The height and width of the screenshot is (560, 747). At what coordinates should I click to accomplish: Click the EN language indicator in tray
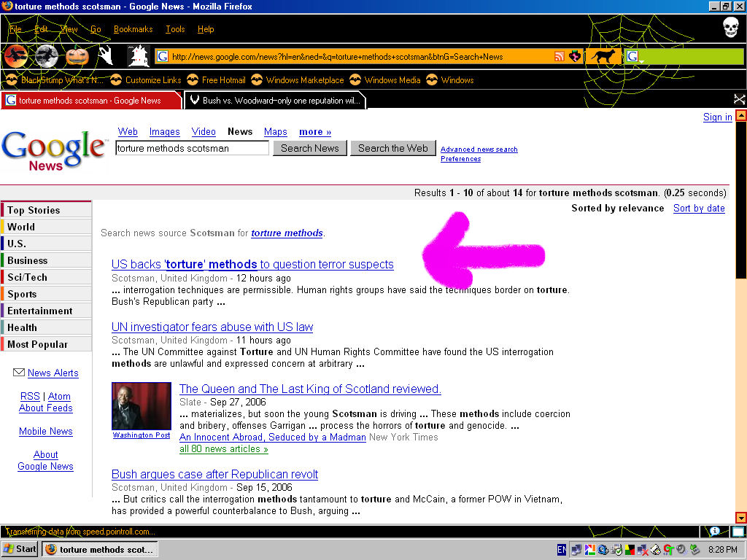(562, 550)
